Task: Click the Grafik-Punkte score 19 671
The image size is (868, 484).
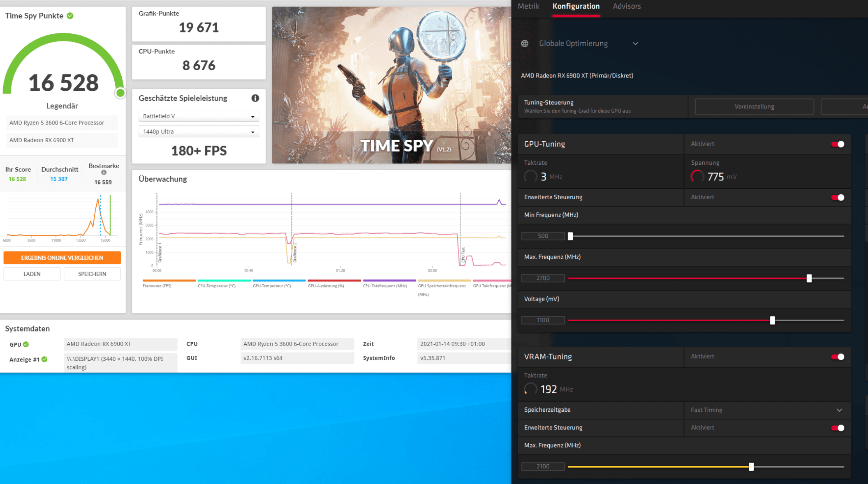Action: (x=199, y=28)
